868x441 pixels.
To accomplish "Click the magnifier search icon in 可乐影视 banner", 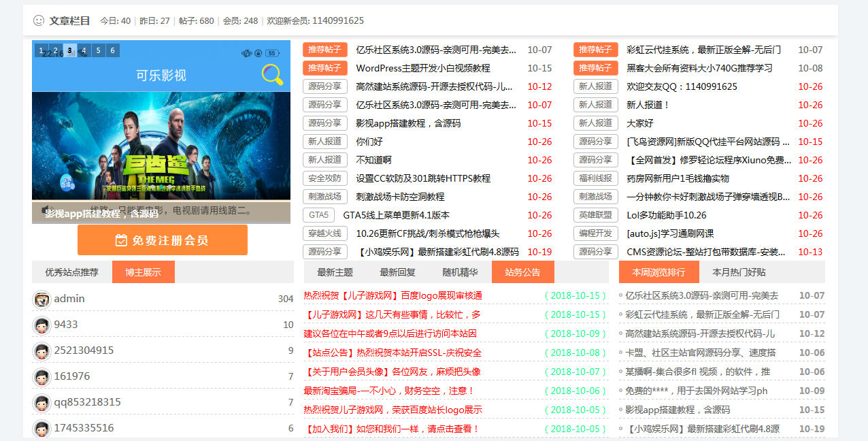I will click(272, 74).
